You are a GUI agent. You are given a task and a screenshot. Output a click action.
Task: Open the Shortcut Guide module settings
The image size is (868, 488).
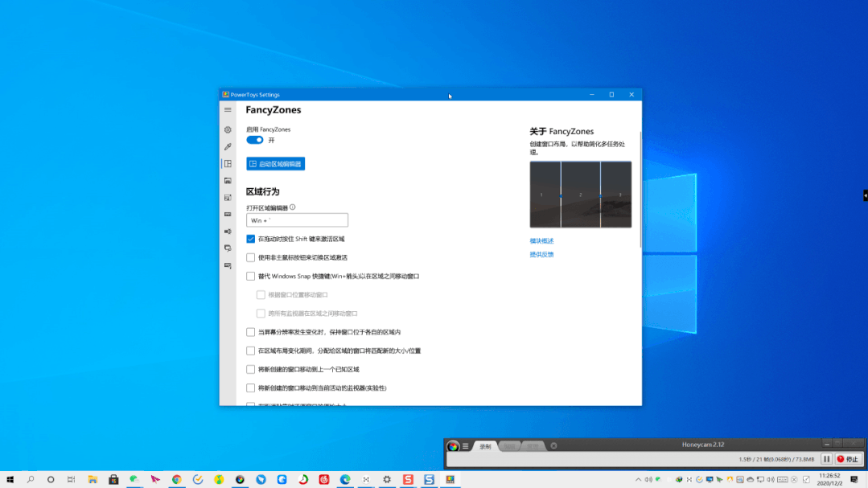(x=228, y=265)
